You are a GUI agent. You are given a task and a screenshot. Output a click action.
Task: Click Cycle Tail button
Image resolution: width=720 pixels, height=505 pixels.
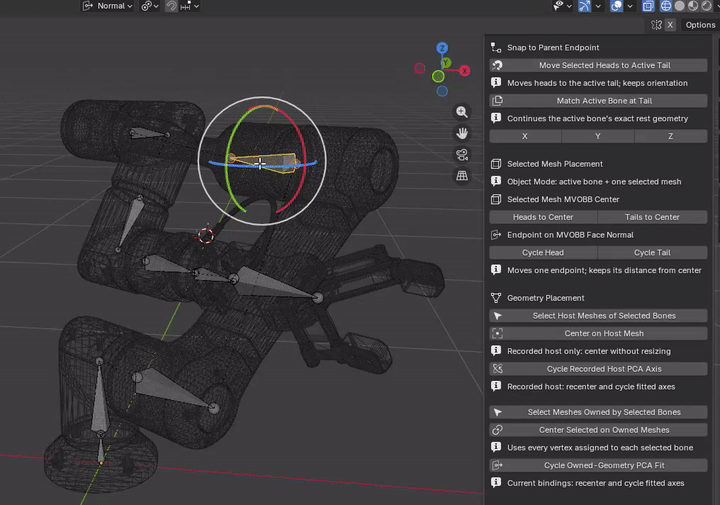pos(652,252)
